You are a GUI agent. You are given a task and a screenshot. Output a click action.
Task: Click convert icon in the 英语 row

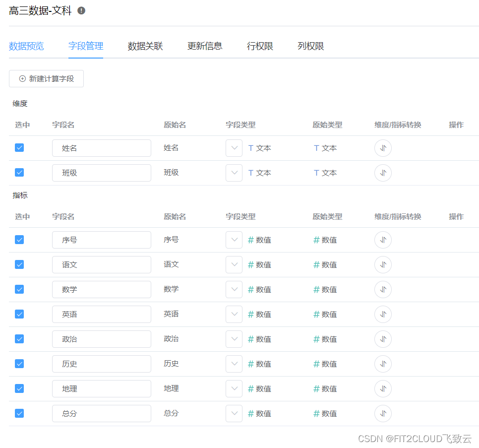(x=383, y=314)
